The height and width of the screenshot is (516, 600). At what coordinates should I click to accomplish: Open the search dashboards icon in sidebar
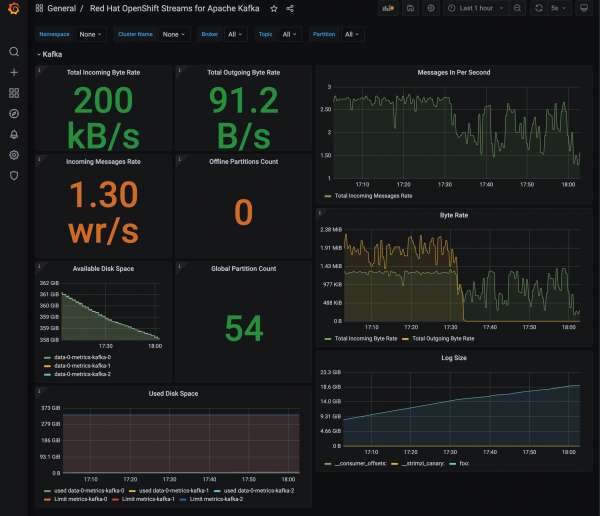[x=13, y=51]
